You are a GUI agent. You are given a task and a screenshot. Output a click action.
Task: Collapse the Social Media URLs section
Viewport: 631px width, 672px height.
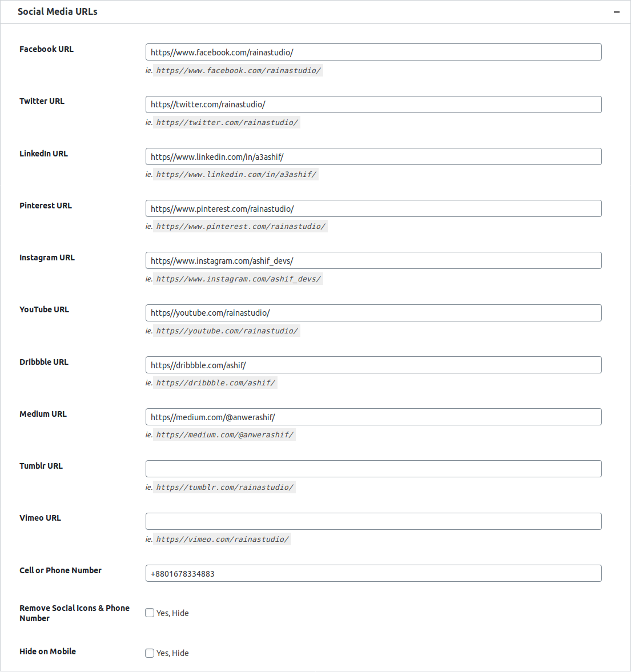[616, 12]
